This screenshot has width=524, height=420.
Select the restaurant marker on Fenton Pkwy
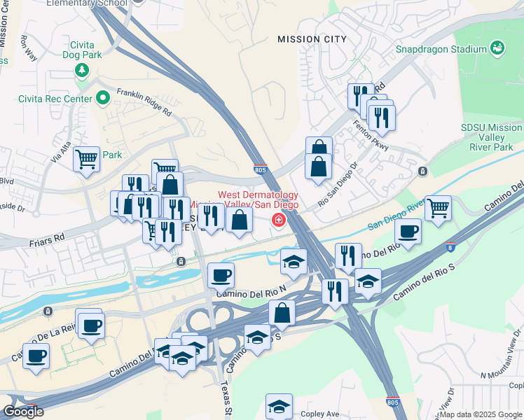[x=382, y=118]
